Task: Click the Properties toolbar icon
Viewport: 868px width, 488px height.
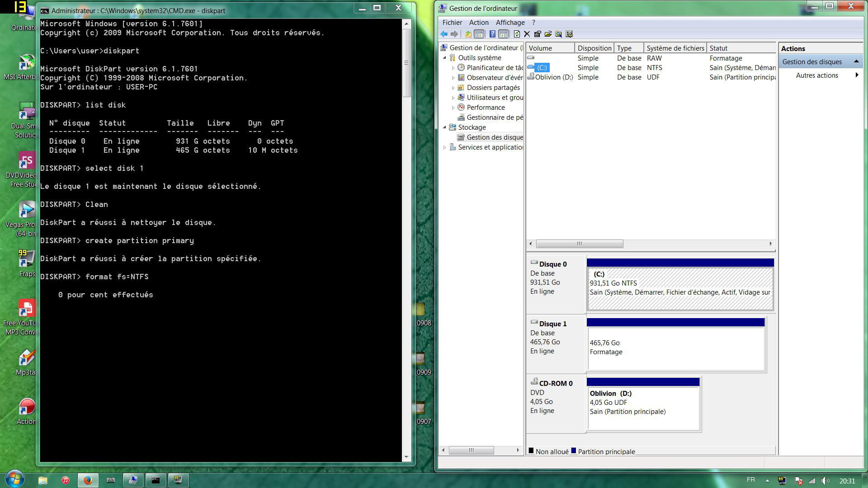Action: point(537,34)
